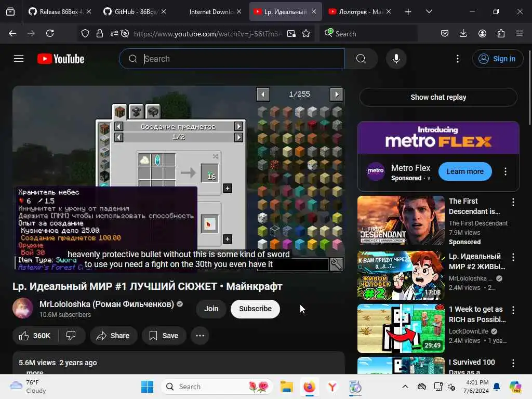
Task: Join the MrLololoshka channel membership
Action: pos(211,309)
